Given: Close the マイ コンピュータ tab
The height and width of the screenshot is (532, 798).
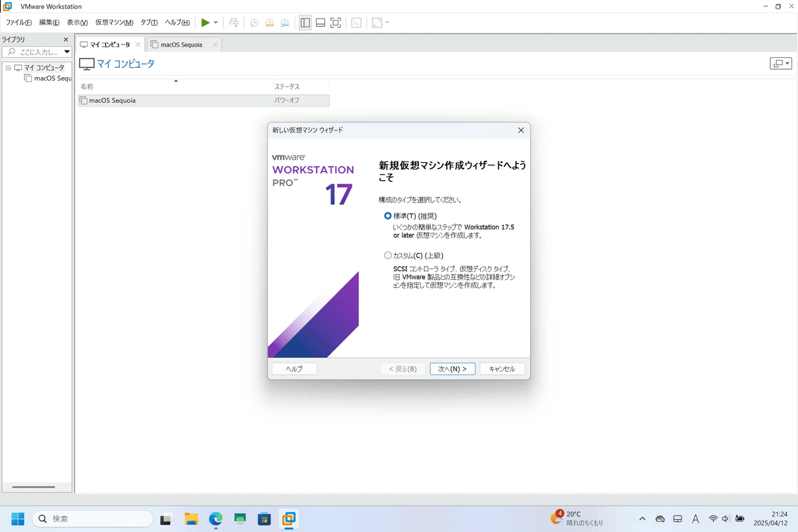Looking at the screenshot, I should (x=138, y=45).
